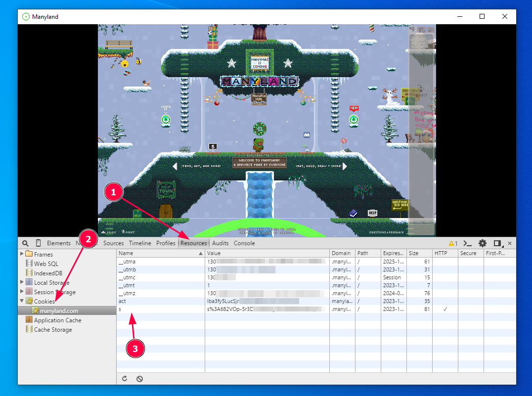Open the Console tab

(x=244, y=243)
